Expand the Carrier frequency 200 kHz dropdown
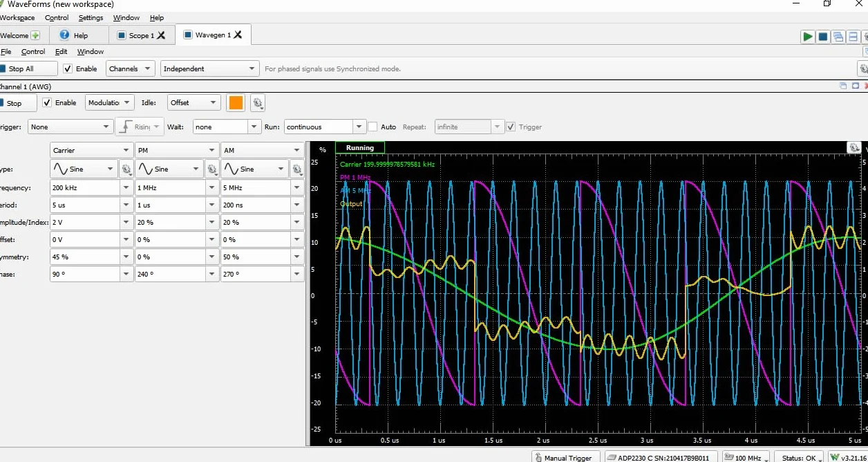The image size is (868, 462). 127,187
